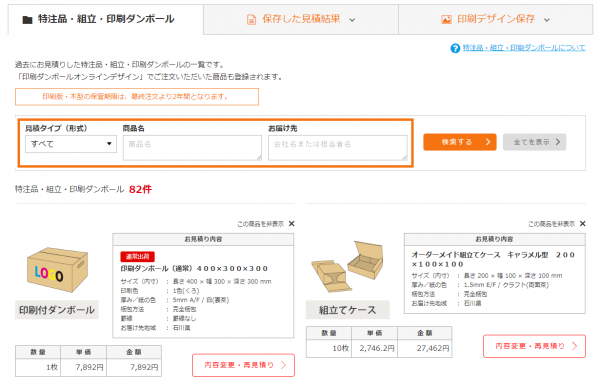Click the document icon beside 保存した見積結果
Screen dimensions: 600x384
tap(251, 20)
